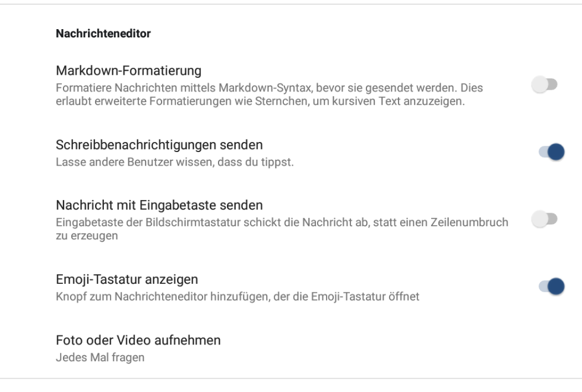Click the "Markdown-Formatierung" setting title
Viewport: 582px width, 392px height.
128,71
